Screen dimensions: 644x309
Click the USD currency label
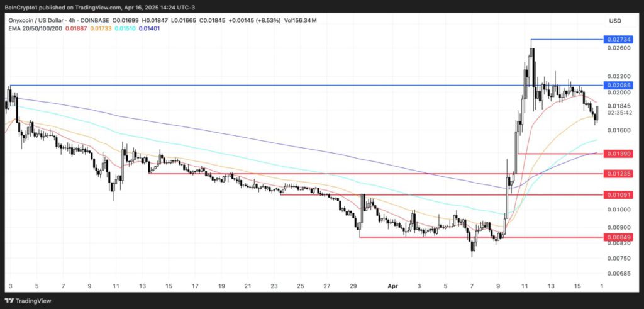point(615,21)
